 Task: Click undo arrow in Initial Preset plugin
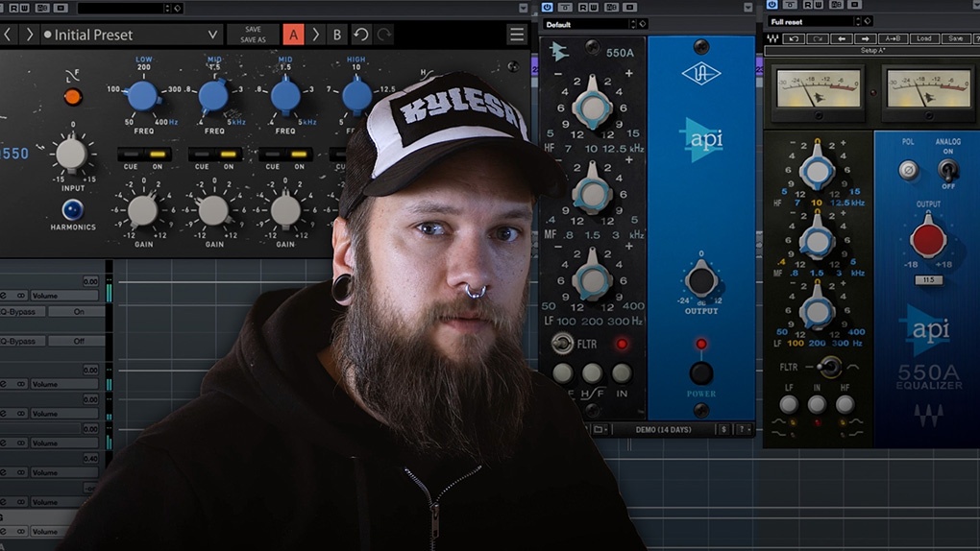(360, 35)
